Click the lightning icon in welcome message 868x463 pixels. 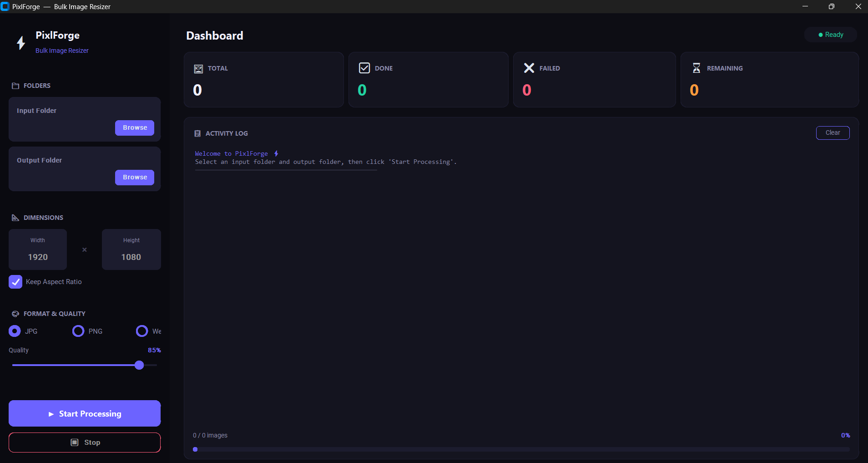tap(276, 154)
